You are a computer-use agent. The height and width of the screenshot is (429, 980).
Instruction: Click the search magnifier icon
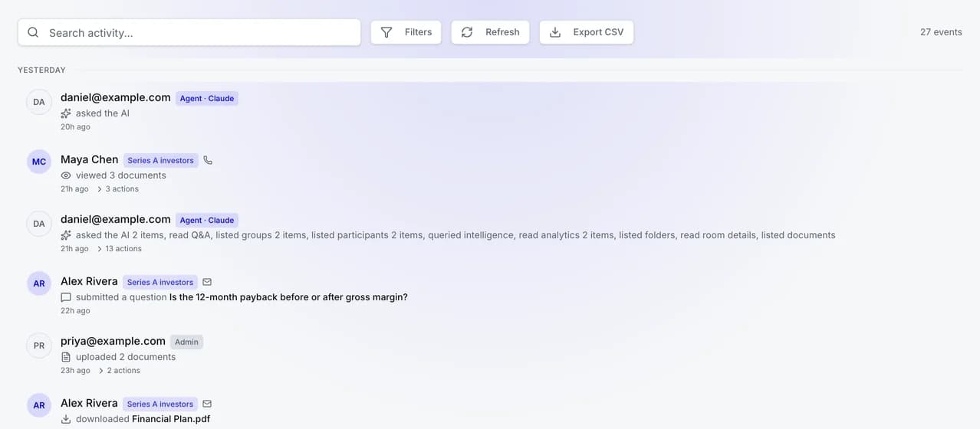[33, 32]
